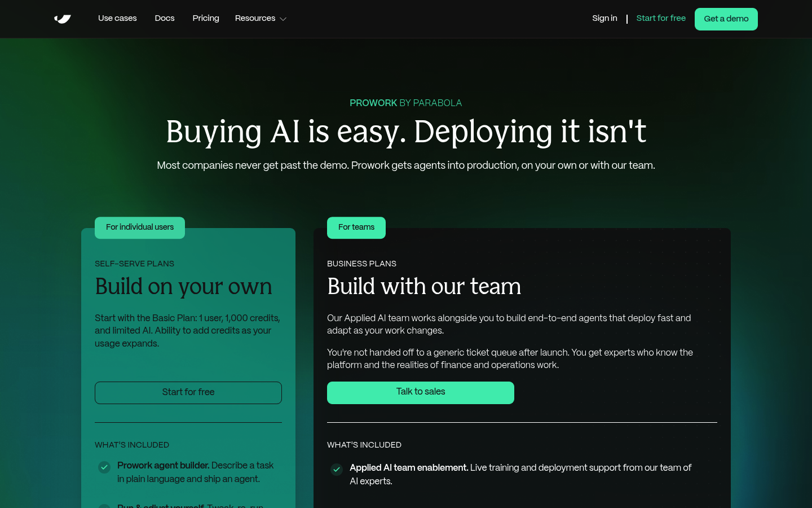The image size is (812, 508).
Task: Open the Pricing page
Action: [206, 19]
